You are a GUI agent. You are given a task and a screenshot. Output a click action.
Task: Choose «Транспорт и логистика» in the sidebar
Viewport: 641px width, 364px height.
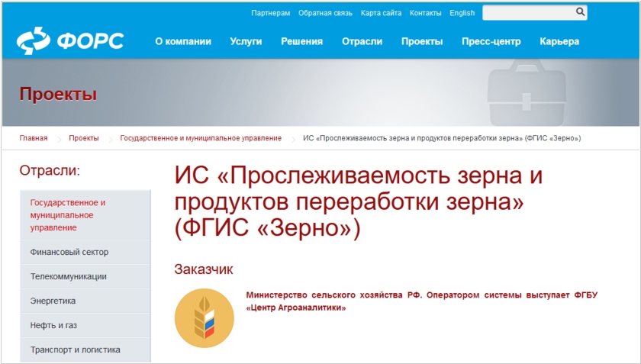point(76,350)
